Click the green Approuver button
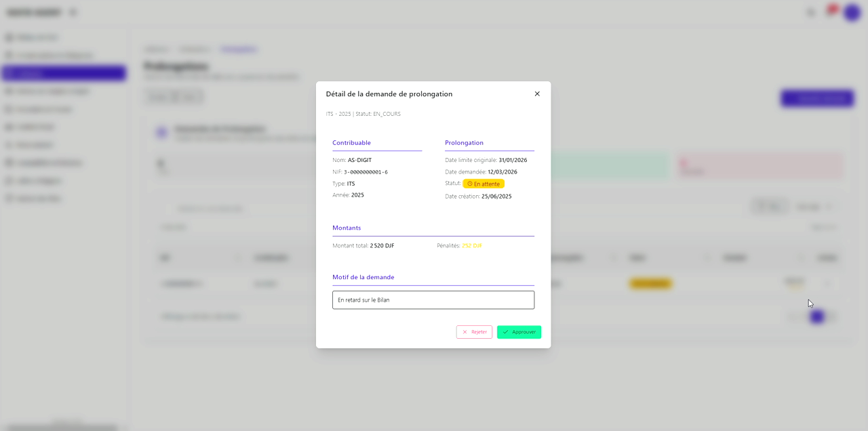This screenshot has height=431, width=868. [519, 332]
